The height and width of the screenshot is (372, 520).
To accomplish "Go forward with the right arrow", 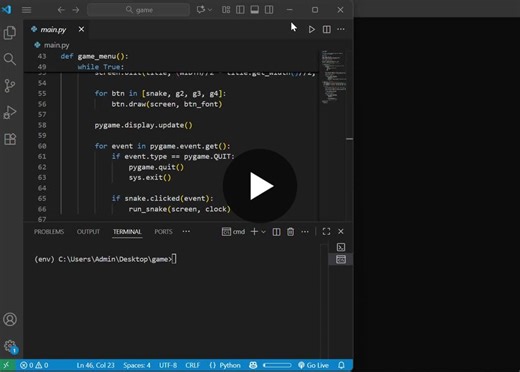I will pos(76,10).
